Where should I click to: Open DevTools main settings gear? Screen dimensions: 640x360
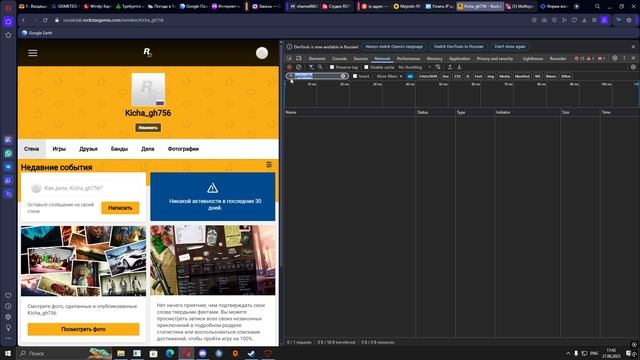tap(615, 58)
